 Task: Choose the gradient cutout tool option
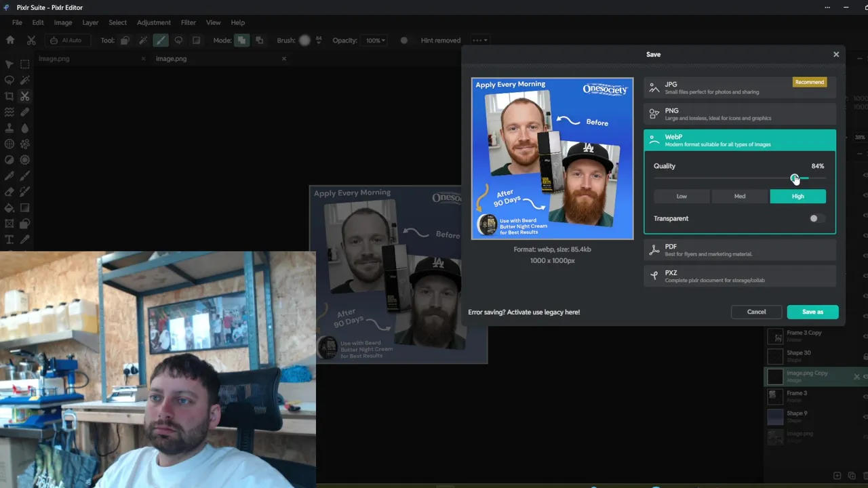(196, 40)
